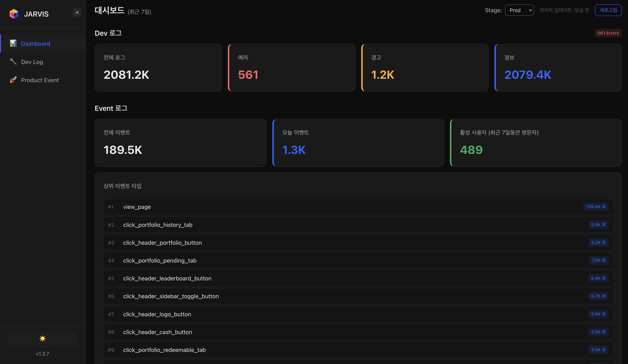Toggle light theme with the sun icon
The height and width of the screenshot is (364, 628).
(42, 339)
